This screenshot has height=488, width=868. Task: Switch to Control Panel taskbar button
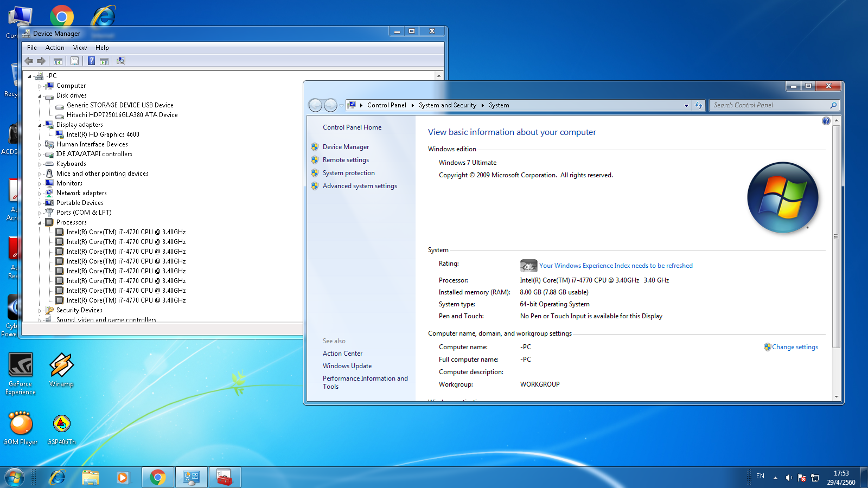click(x=191, y=477)
